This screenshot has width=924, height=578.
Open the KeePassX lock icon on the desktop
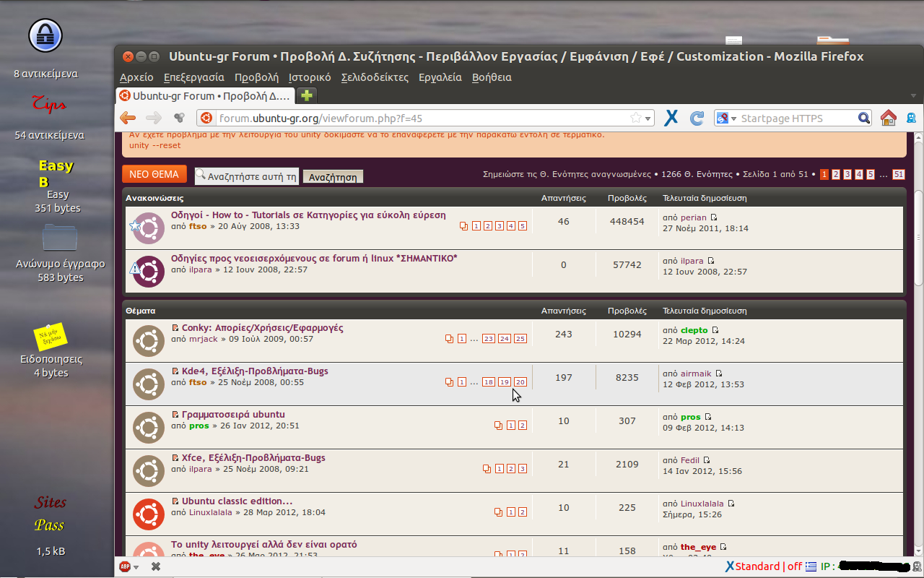click(45, 36)
